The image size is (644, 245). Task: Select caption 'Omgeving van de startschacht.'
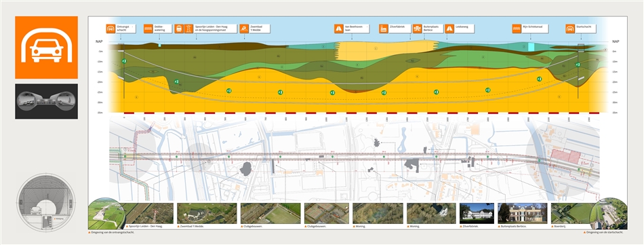pyautogui.click(x=605, y=233)
